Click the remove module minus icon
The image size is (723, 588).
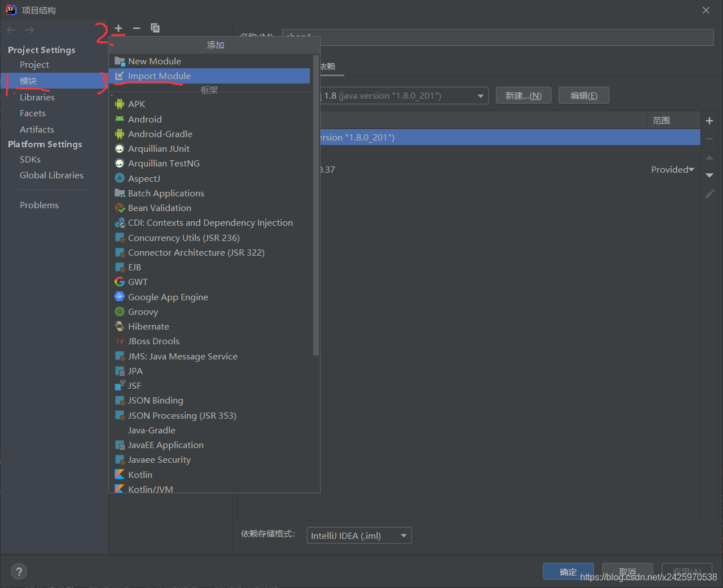(137, 28)
